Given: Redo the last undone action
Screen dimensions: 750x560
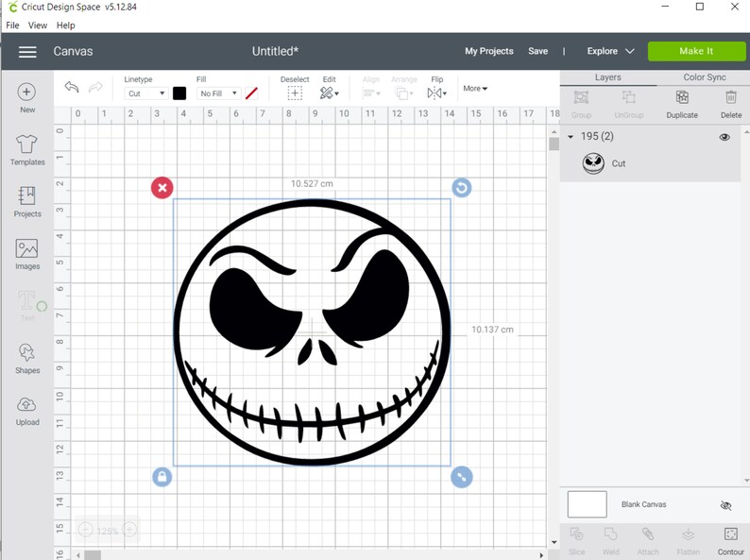Looking at the screenshot, I should 95,88.
